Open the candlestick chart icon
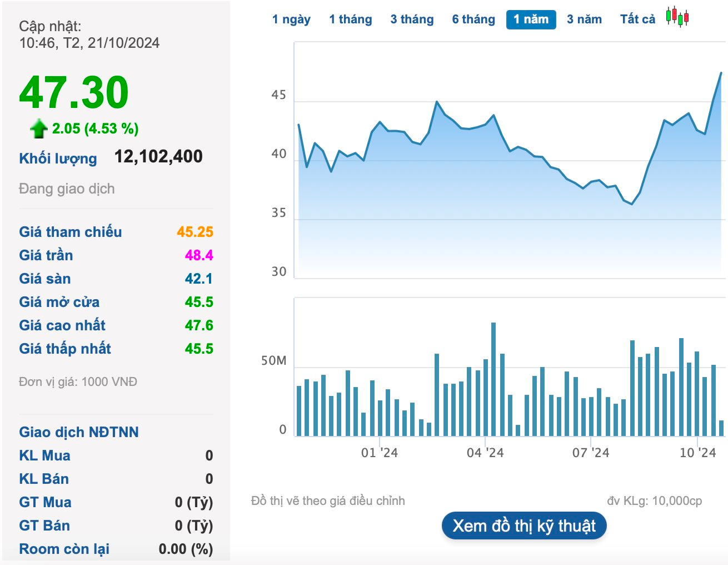Screen dimensions: 728x565 click(677, 17)
